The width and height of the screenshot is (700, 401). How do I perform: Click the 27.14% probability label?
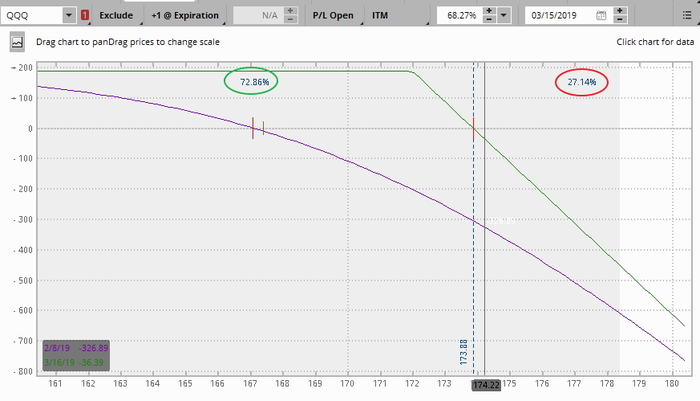click(x=582, y=82)
